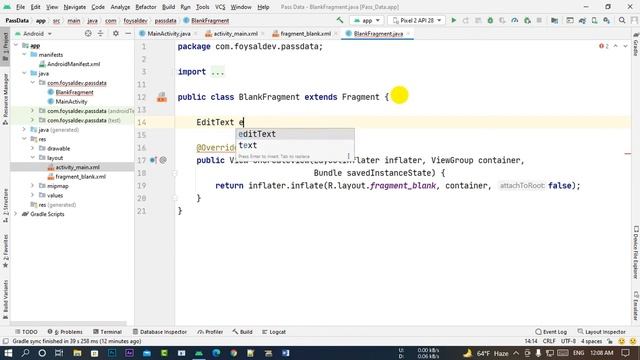Toggle the Favorites side panel
640x360 pixels.
[5, 251]
